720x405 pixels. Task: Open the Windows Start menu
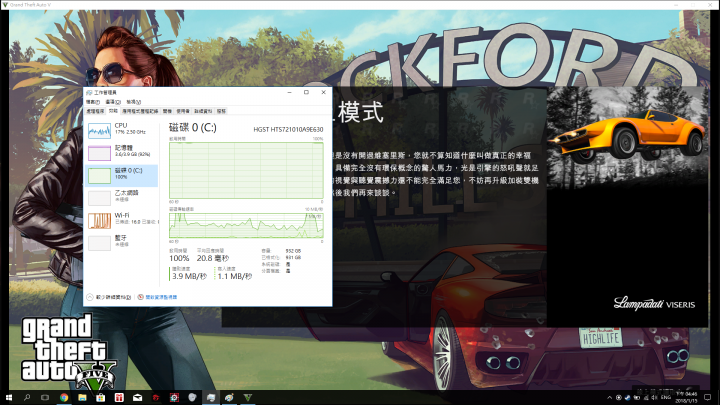[9, 398]
